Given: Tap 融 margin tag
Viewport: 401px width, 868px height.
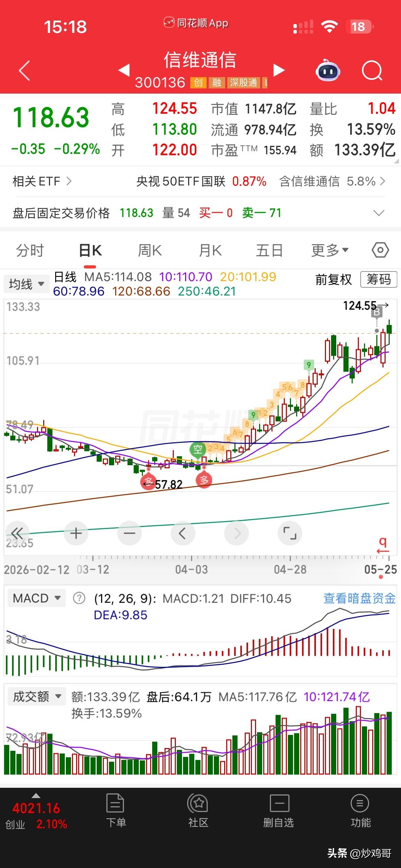Looking at the screenshot, I should pyautogui.click(x=217, y=83).
